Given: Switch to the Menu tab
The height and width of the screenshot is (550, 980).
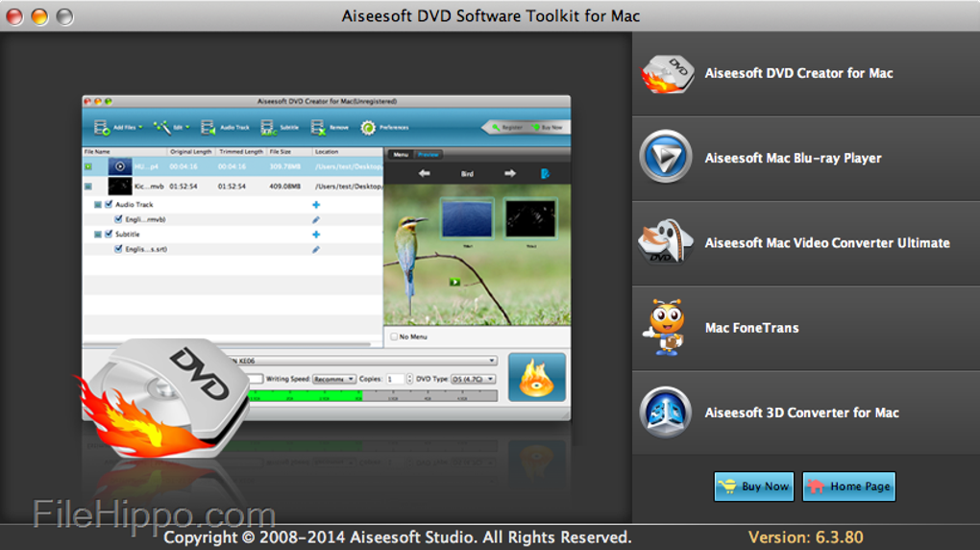Looking at the screenshot, I should [x=401, y=155].
